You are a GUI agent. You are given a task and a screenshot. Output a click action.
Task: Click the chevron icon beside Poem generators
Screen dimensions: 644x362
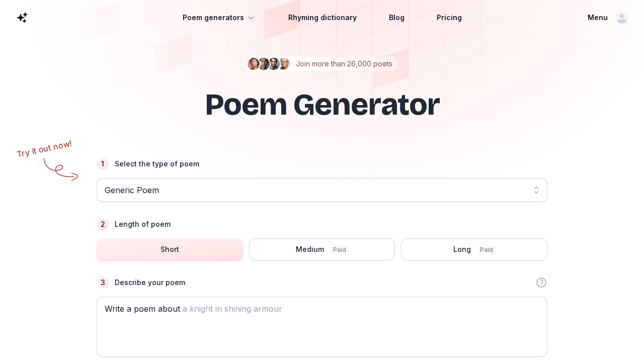pos(251,18)
